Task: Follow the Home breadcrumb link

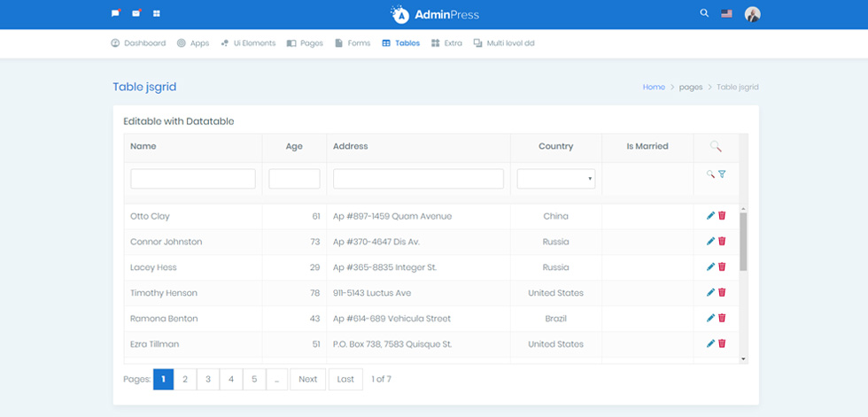Action: 654,88
